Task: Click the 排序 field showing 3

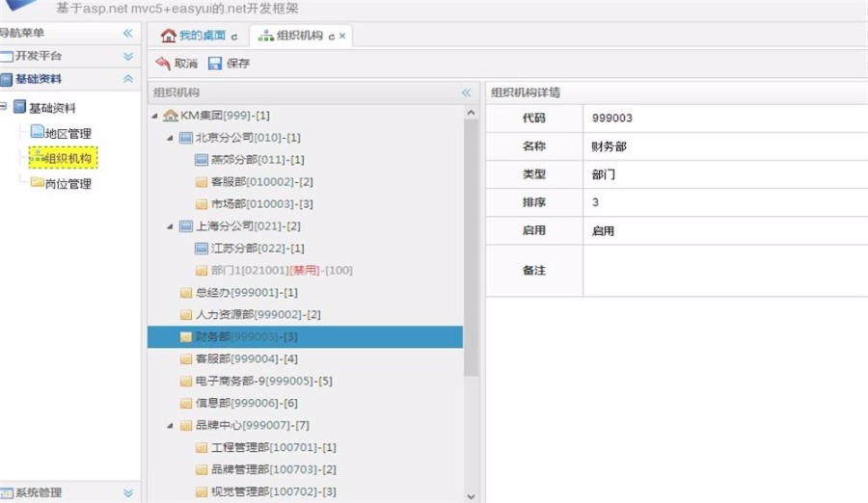Action: point(725,202)
